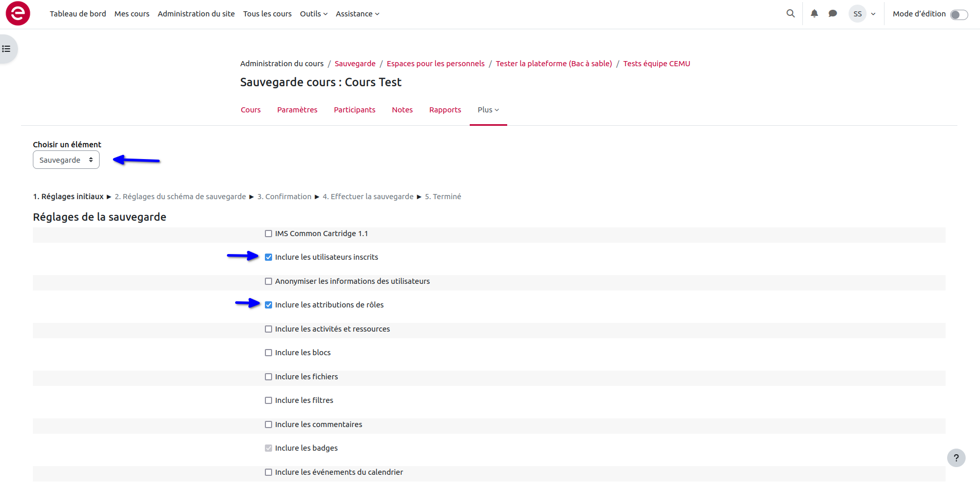980x483 pixels.
Task: Go to Administration du site
Action: 196,14
